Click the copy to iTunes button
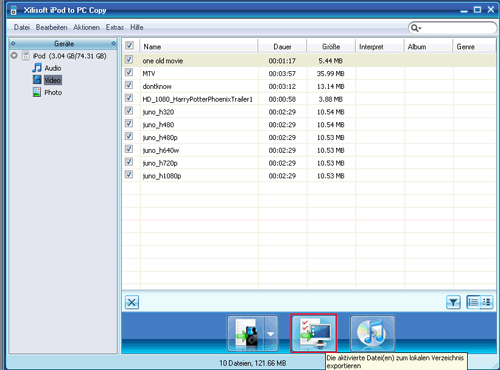 372,333
